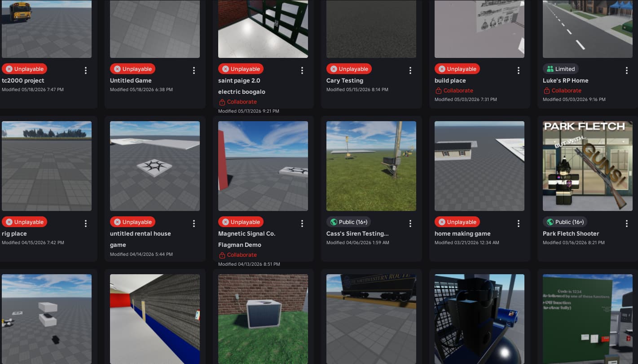Select the Collaborate link under build place
Viewport: 638px width, 364px height.
tap(454, 91)
